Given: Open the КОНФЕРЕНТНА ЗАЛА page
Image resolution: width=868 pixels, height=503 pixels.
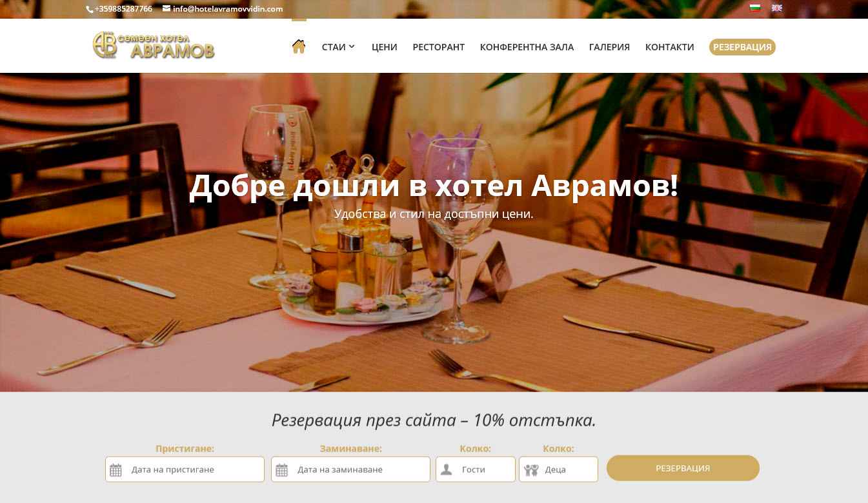Looking at the screenshot, I should click(x=527, y=46).
